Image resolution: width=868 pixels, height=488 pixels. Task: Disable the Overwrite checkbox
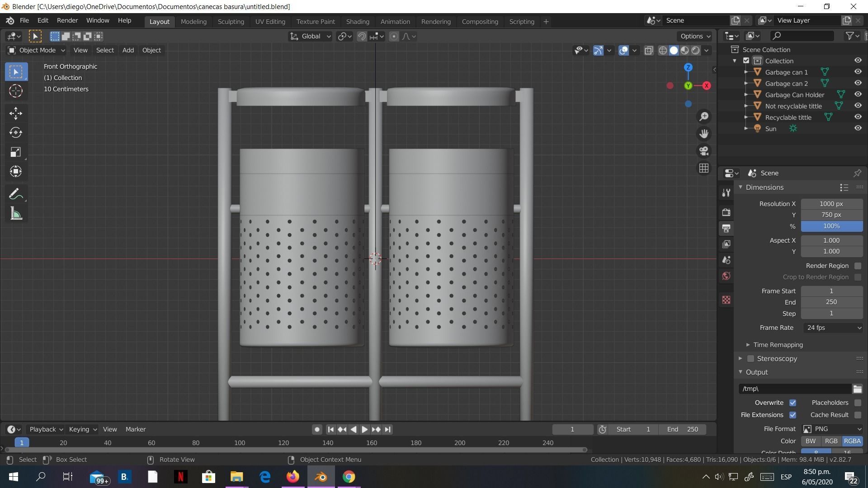click(x=793, y=403)
